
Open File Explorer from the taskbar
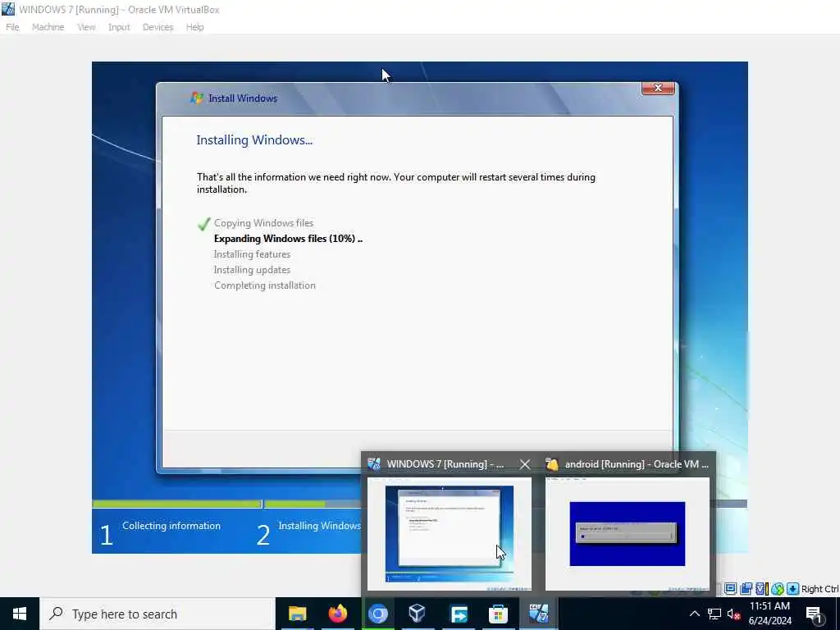pos(297,614)
